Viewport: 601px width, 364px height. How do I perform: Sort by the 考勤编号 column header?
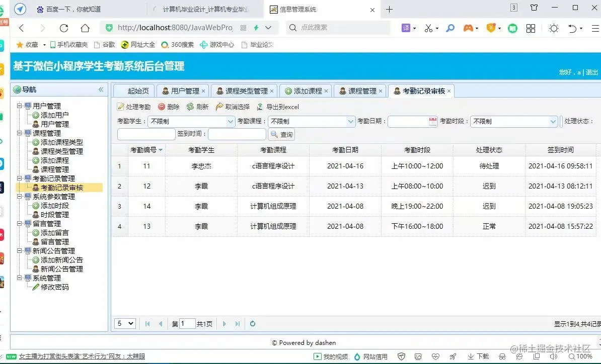tap(146, 150)
